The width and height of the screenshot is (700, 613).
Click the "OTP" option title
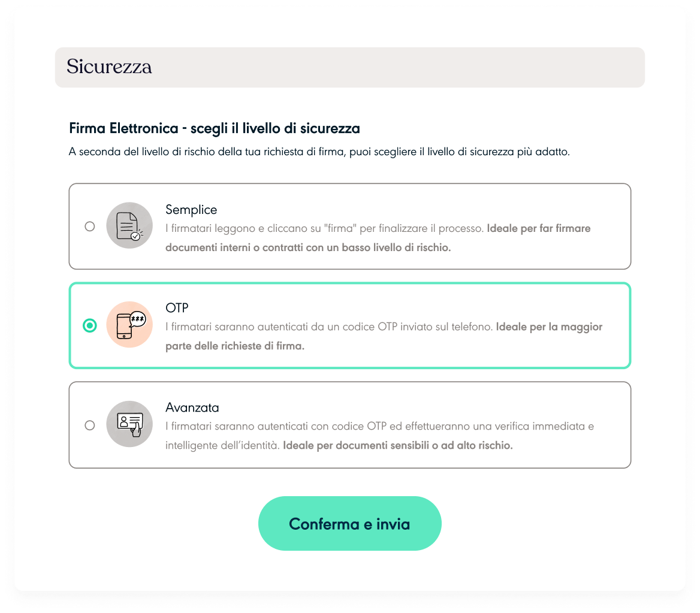(177, 308)
